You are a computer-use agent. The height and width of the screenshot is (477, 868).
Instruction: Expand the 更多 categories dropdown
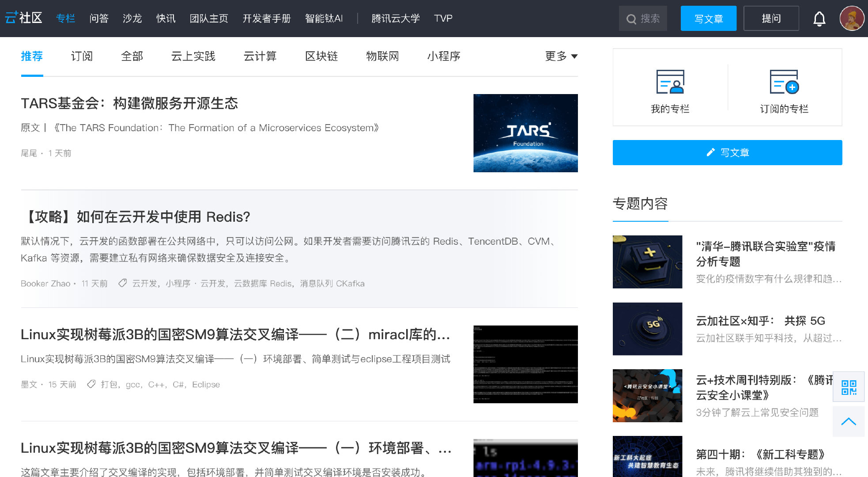coord(561,56)
